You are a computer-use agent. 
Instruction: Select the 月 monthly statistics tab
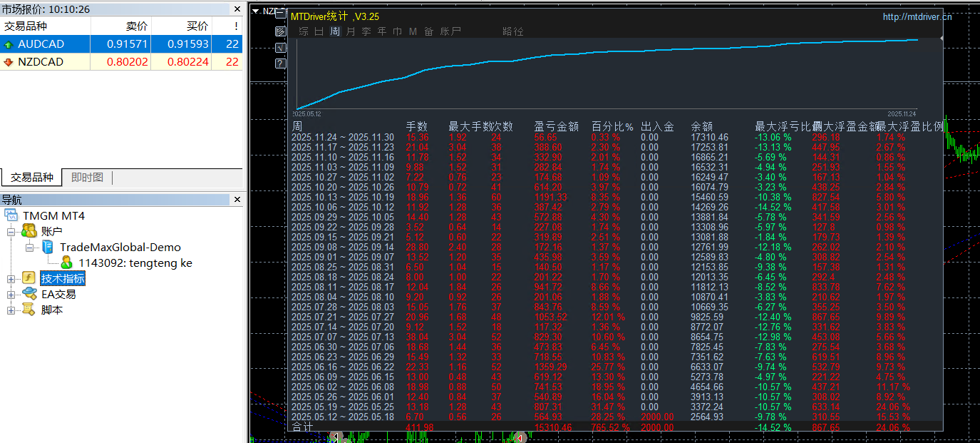pos(351,31)
